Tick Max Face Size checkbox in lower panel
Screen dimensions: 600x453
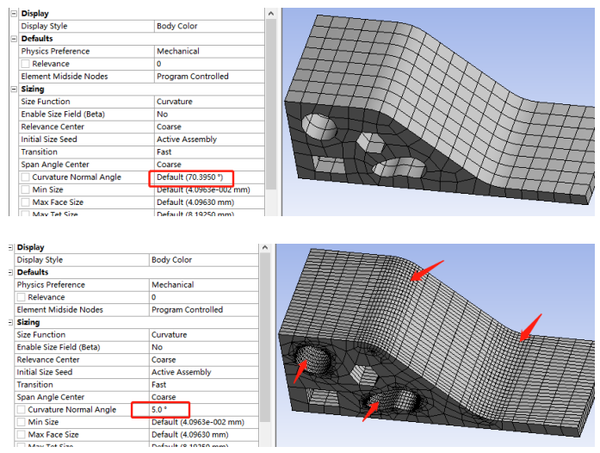(x=21, y=435)
